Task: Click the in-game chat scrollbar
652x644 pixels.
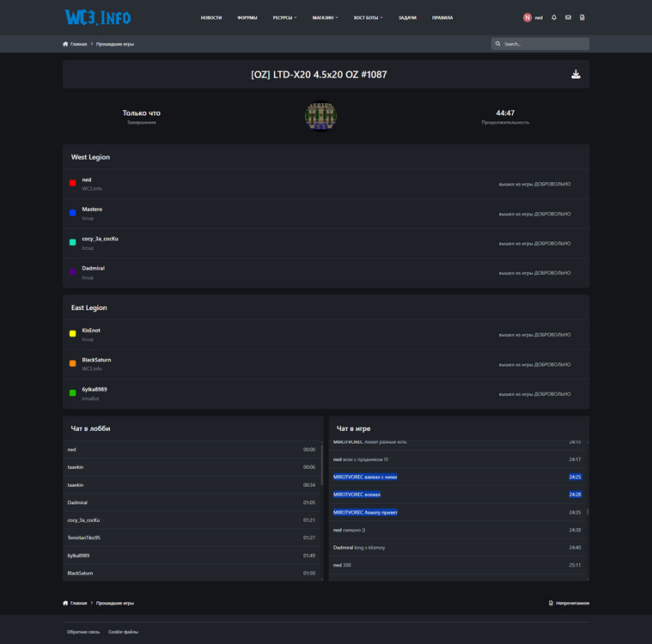Action: [588, 512]
